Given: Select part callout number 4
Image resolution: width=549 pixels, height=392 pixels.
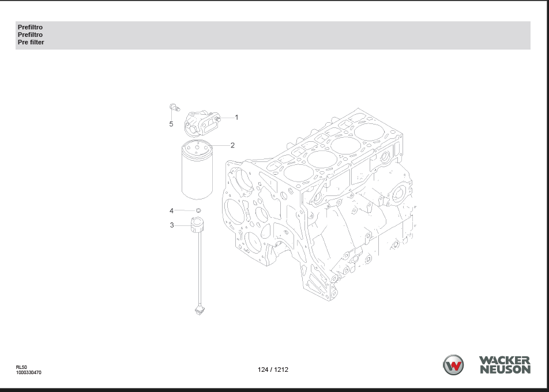Looking at the screenshot, I should [x=171, y=211].
